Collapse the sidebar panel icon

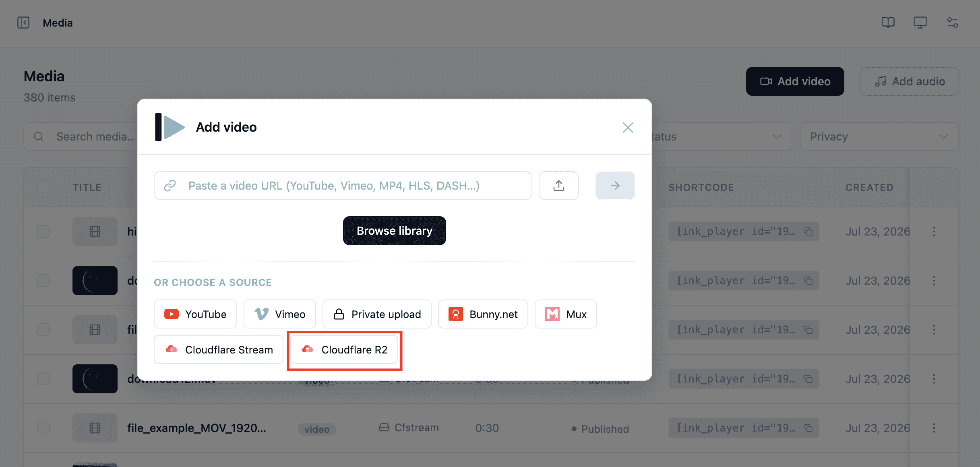(23, 23)
